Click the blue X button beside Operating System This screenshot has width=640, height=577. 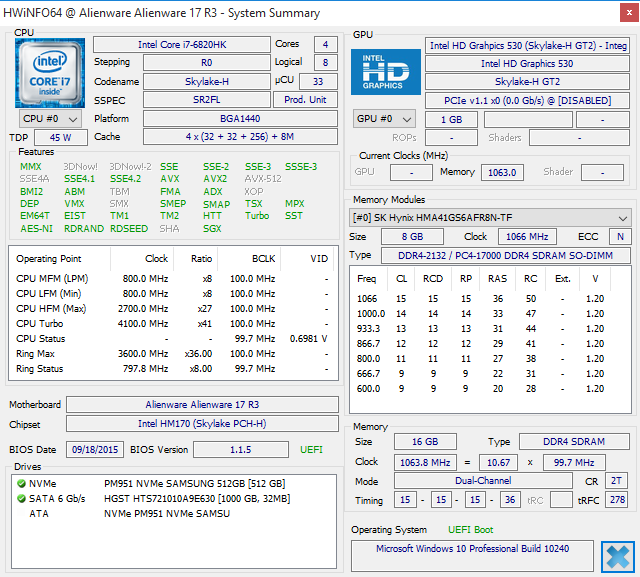click(618, 557)
